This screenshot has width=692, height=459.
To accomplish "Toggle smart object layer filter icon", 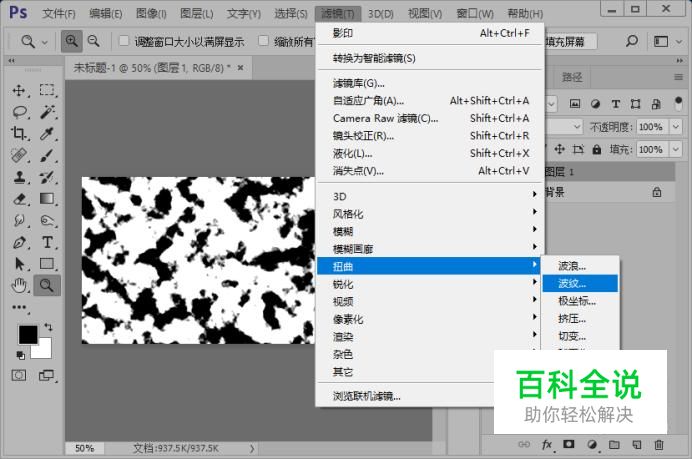I will pos(656,104).
